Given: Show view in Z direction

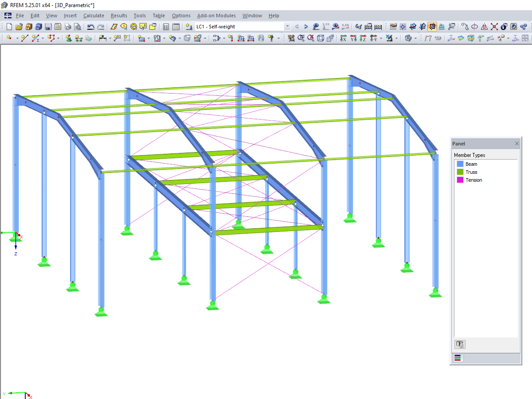Looking at the screenshot, I should coord(363,38).
